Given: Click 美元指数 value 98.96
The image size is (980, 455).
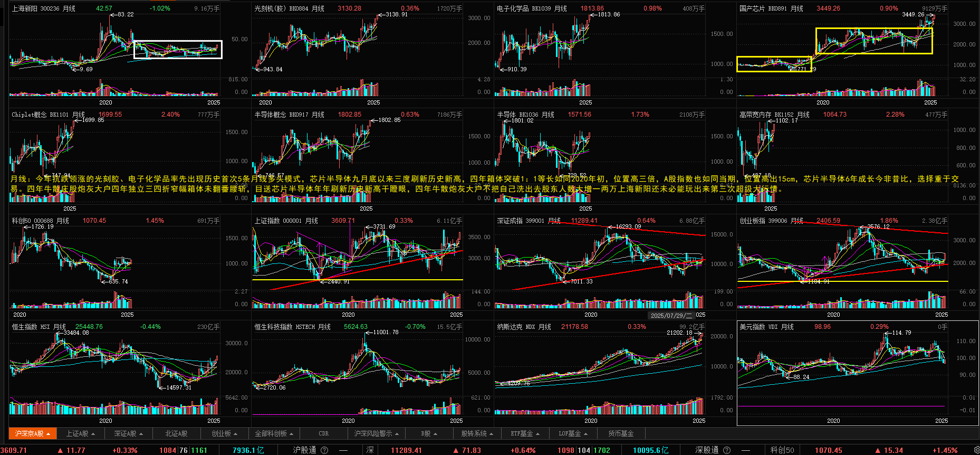Looking at the screenshot, I should [822, 327].
